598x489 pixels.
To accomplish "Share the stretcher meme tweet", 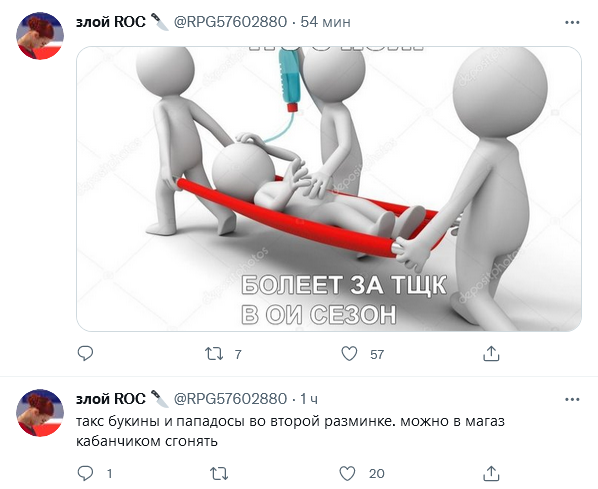I will pyautogui.click(x=491, y=354).
